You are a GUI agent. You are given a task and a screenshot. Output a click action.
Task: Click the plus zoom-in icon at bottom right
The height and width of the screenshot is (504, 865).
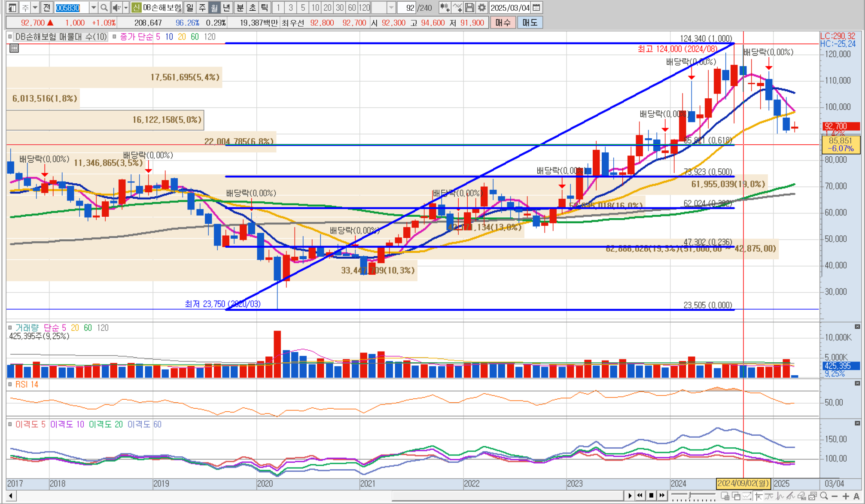point(846,496)
